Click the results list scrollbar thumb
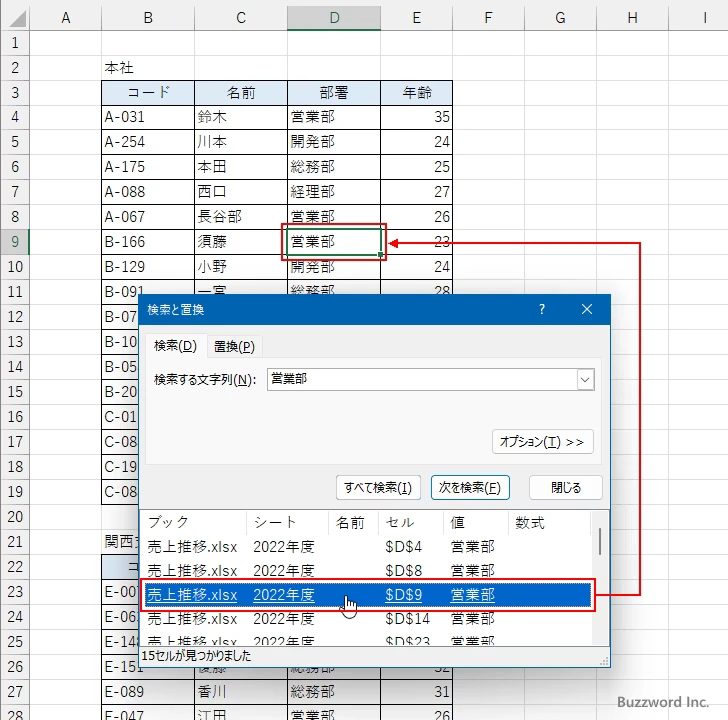Screen dimensions: 728x720 [x=600, y=541]
